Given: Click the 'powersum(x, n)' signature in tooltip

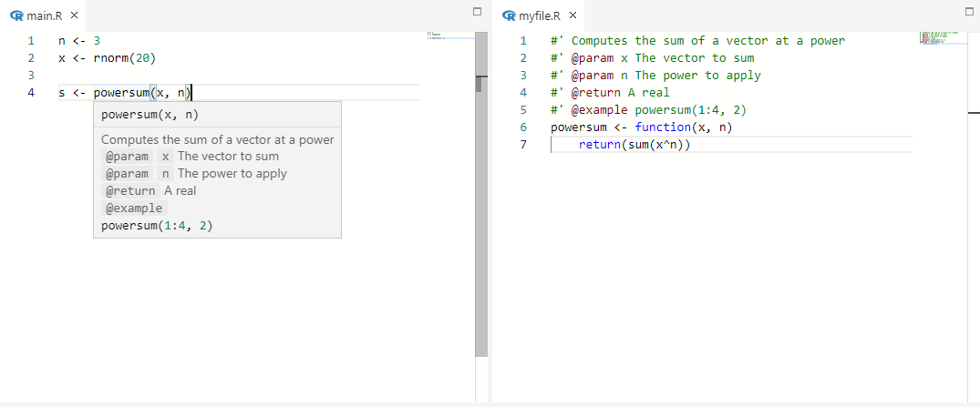Looking at the screenshot, I should click(150, 114).
